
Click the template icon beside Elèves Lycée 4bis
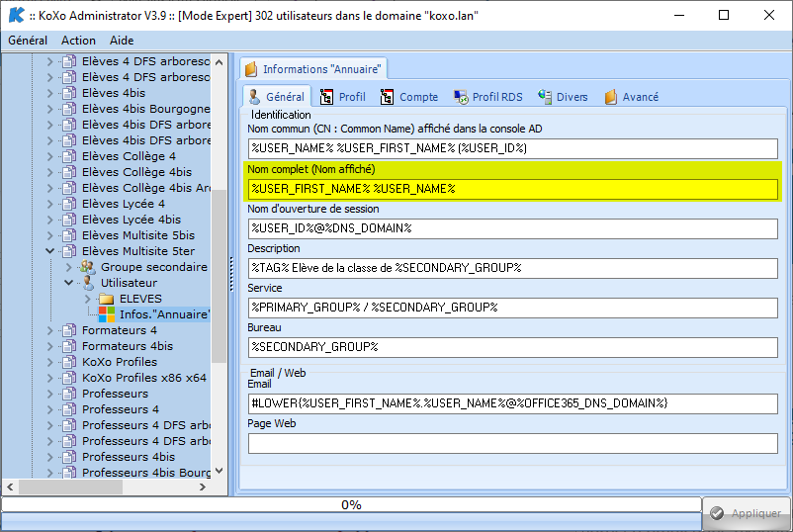pos(69,220)
